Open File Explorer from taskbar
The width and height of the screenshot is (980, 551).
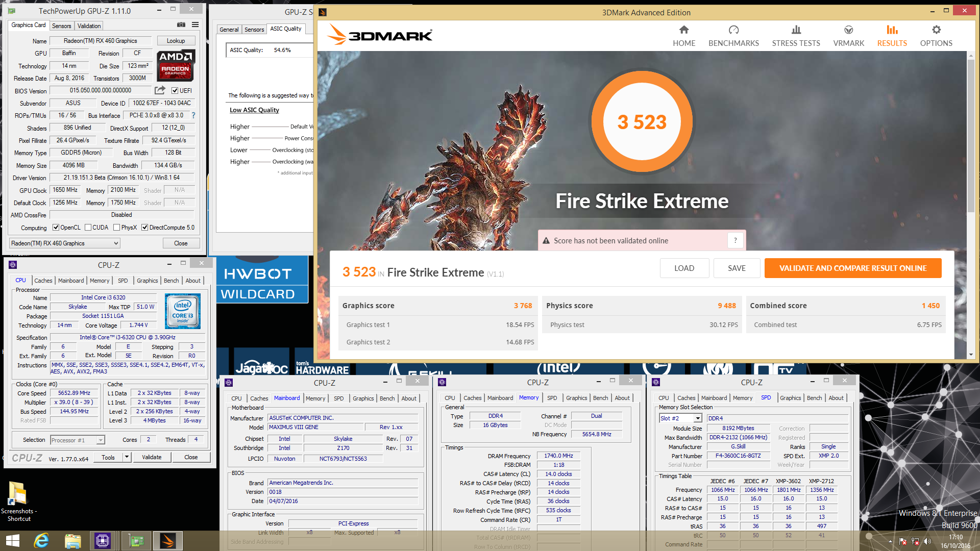click(72, 541)
